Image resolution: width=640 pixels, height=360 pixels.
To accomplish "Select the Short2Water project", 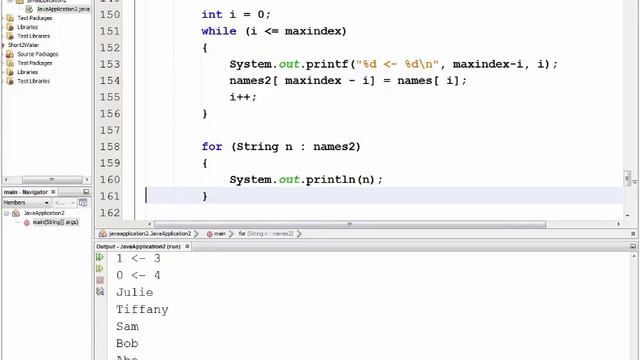I will pyautogui.click(x=24, y=45).
